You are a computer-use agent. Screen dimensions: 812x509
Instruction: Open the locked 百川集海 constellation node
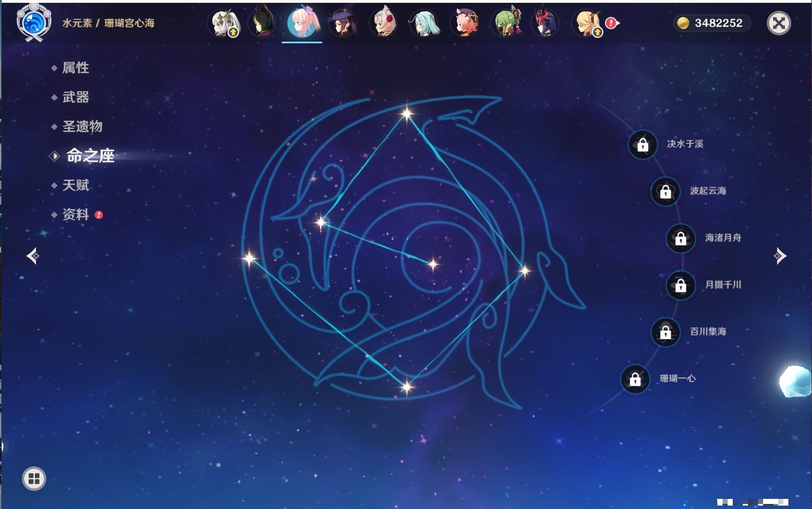[665, 332]
